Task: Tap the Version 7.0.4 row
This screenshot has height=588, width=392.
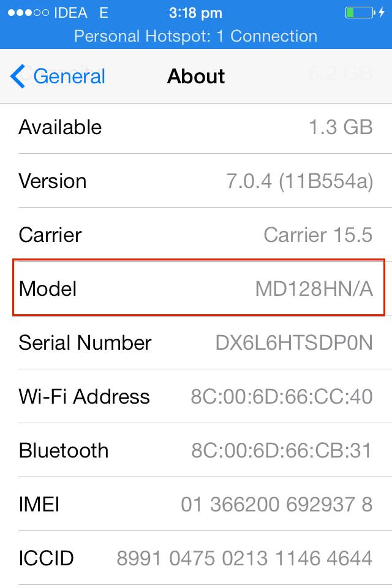Action: pos(196,181)
